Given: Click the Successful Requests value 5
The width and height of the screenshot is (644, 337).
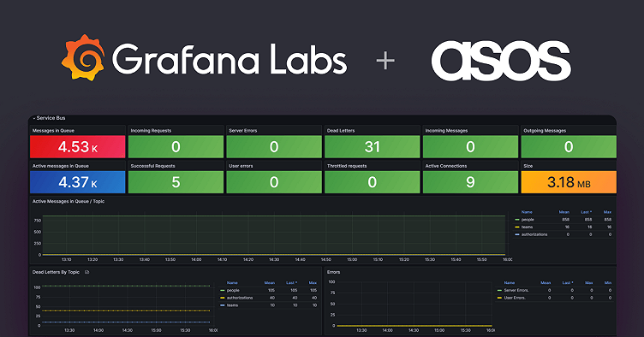Looking at the screenshot, I should pos(176,182).
